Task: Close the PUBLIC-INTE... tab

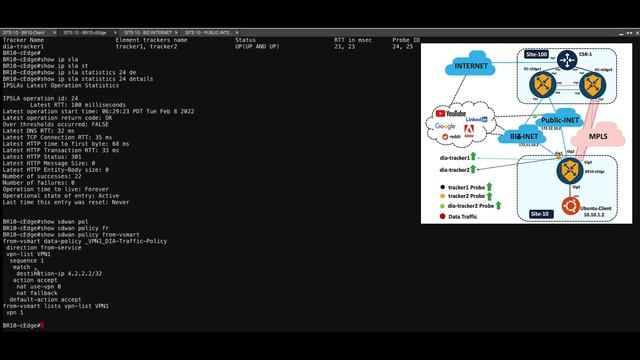Action: coord(237,33)
